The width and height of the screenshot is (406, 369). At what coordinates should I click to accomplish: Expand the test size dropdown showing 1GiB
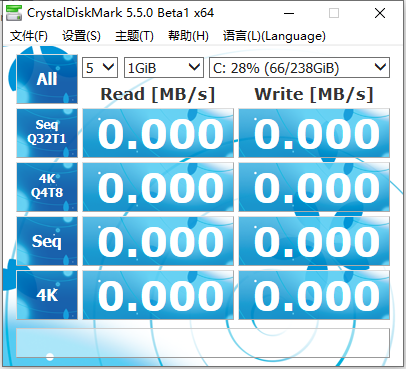pos(164,68)
